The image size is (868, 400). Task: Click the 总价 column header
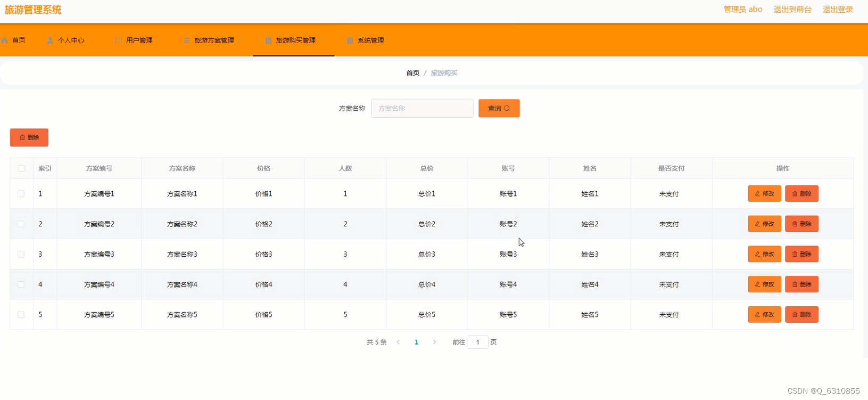point(427,168)
